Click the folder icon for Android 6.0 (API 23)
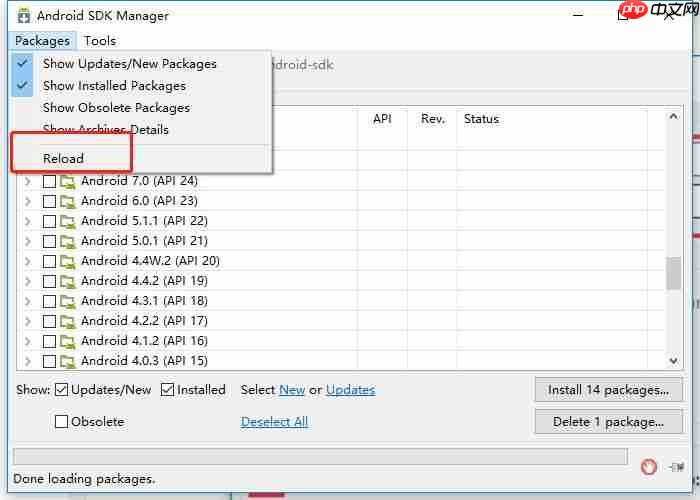The width and height of the screenshot is (700, 500). coord(68,201)
